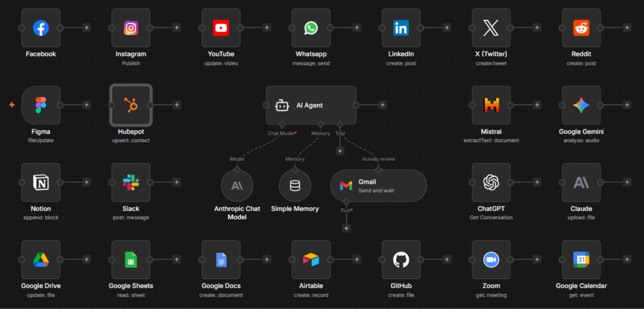644x309 pixels.
Task: Click the AI Agent Memory diamond connector
Action: click(320, 124)
